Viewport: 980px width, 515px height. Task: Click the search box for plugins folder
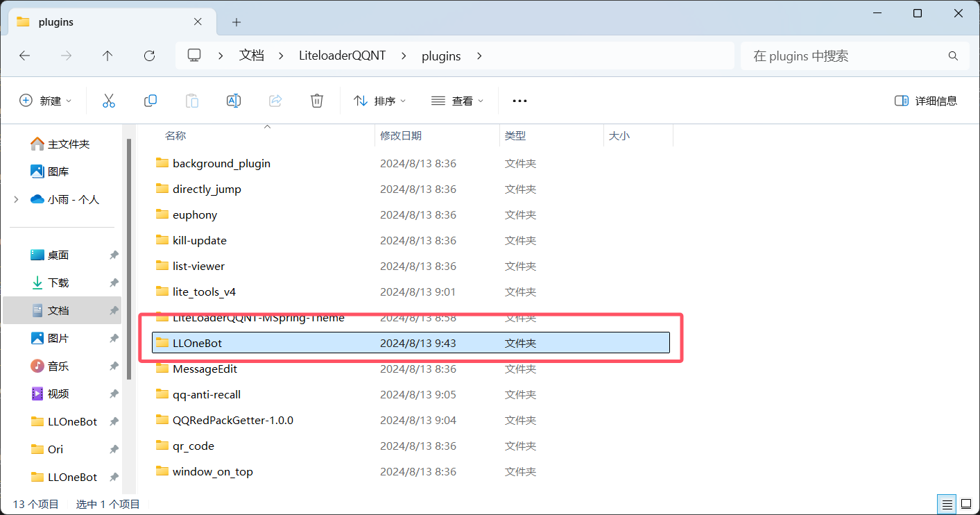pyautogui.click(x=846, y=56)
